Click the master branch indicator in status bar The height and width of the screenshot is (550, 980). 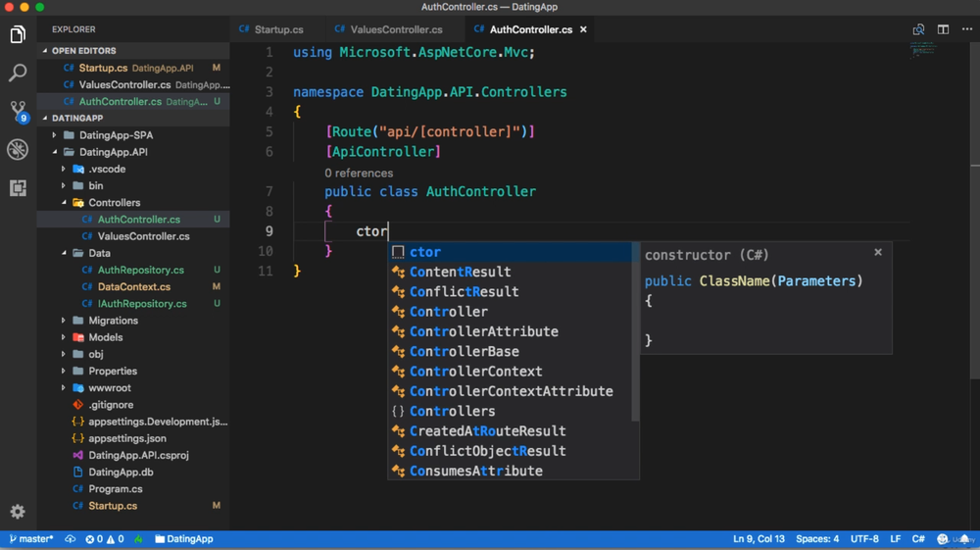(31, 539)
